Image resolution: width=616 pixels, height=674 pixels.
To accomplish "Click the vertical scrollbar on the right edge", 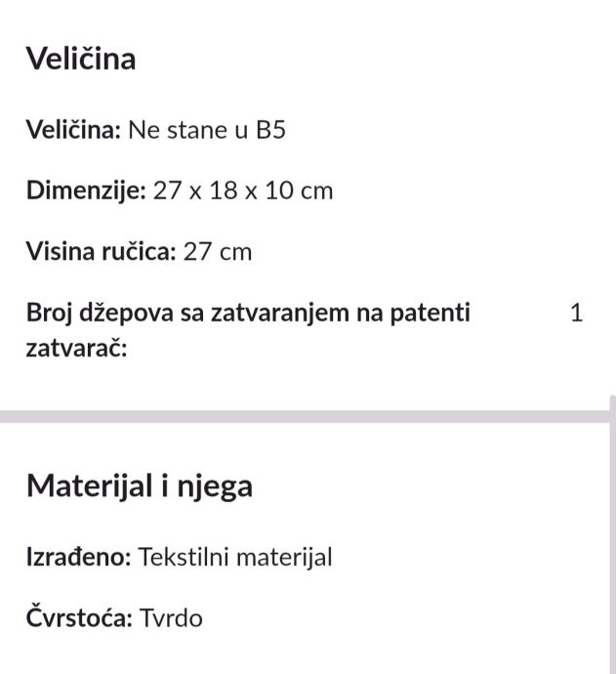I will (x=612, y=535).
